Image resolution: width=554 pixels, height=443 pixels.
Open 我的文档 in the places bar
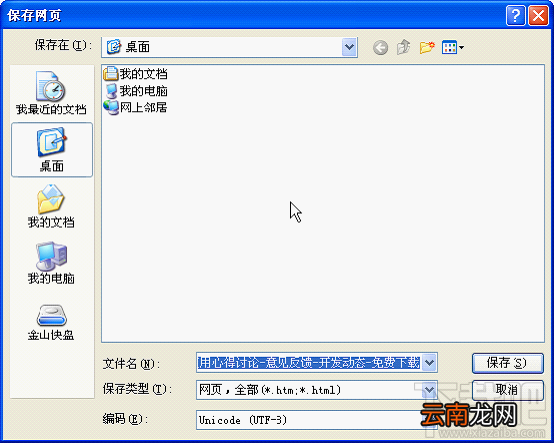(x=51, y=206)
